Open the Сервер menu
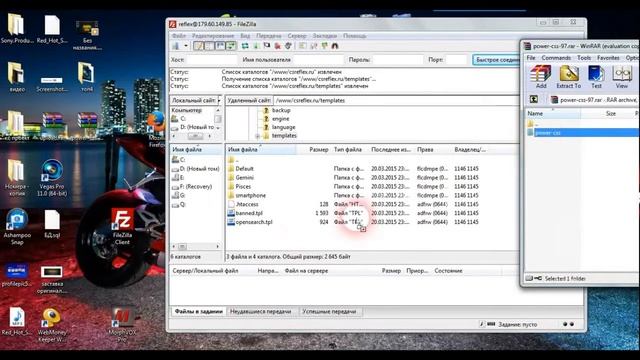Screen dimensions: 640x360 [x=297, y=36]
